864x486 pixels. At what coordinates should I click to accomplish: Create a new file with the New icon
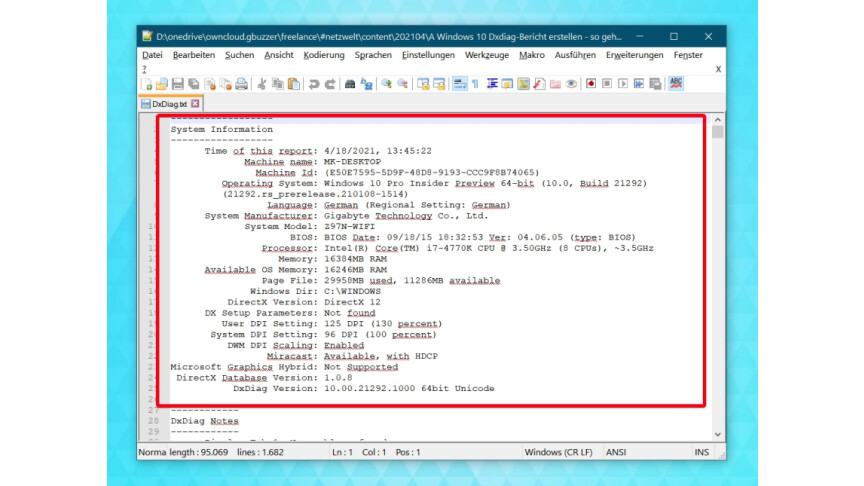tap(147, 84)
